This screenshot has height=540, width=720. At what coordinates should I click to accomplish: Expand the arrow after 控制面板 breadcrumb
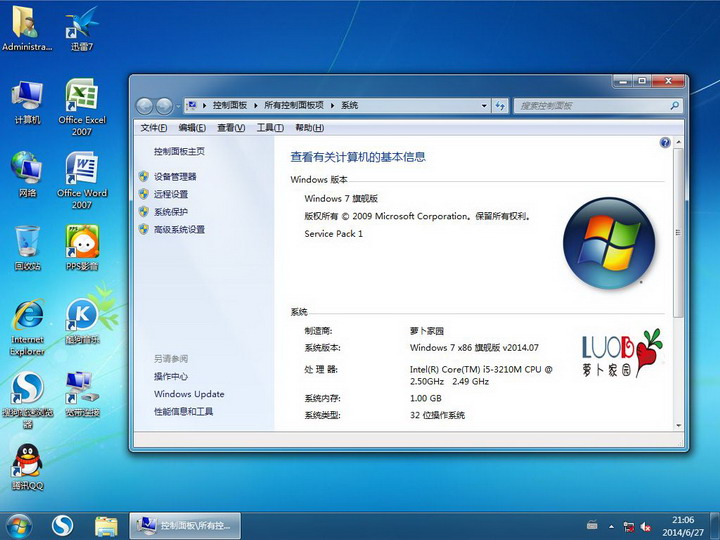[255, 106]
